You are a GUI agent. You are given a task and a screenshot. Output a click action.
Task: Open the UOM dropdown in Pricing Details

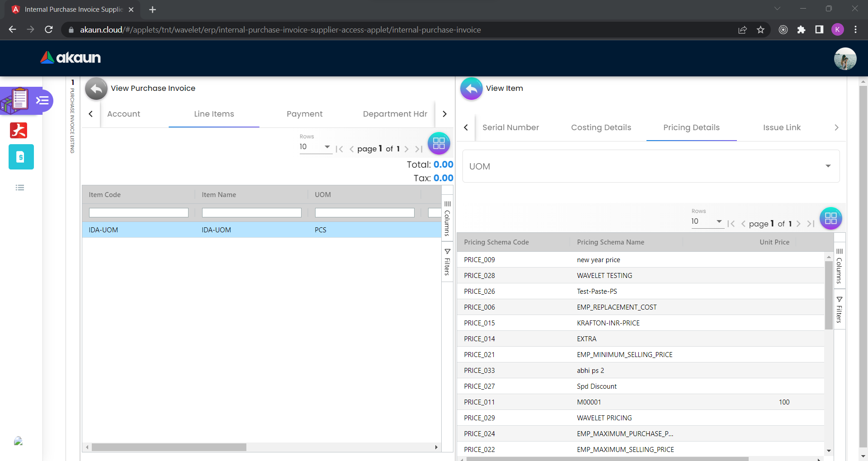tap(651, 166)
